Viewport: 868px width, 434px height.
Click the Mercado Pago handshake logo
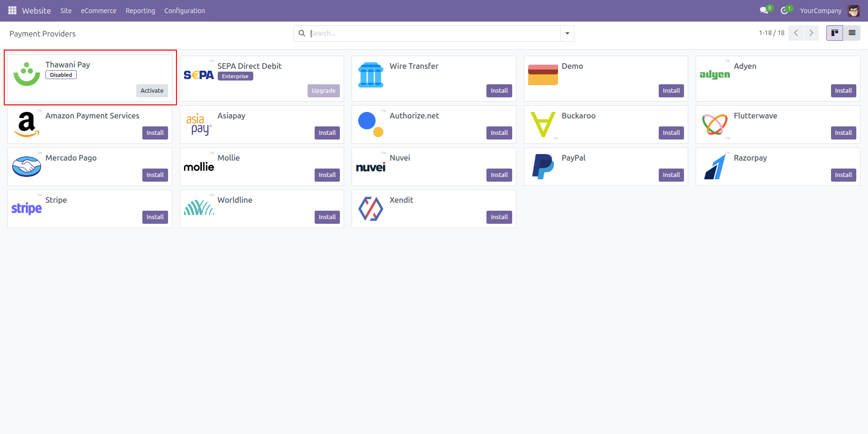click(x=27, y=166)
